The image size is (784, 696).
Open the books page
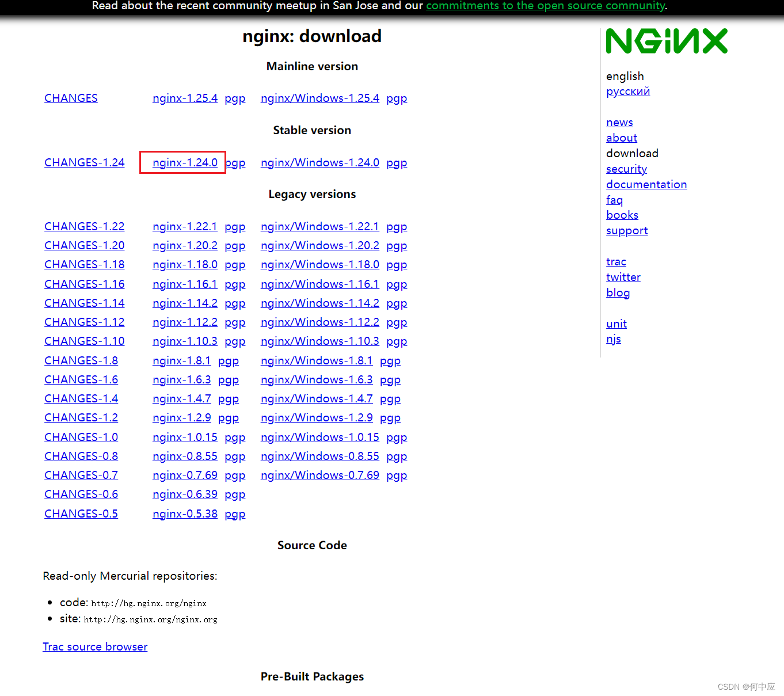pos(622,215)
